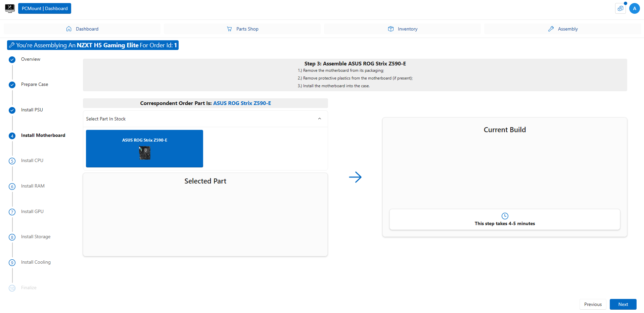Click the Next button
The width and height of the screenshot is (644, 313).
tap(623, 304)
